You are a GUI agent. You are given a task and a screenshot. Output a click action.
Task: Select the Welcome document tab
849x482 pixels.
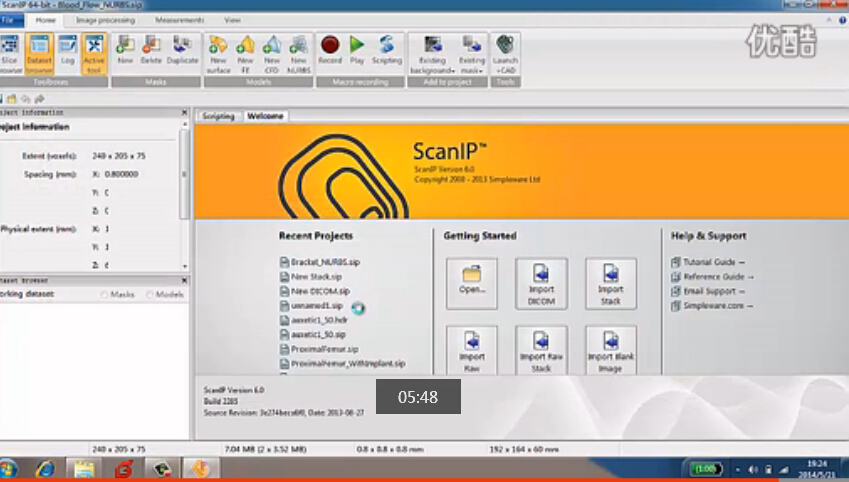265,116
